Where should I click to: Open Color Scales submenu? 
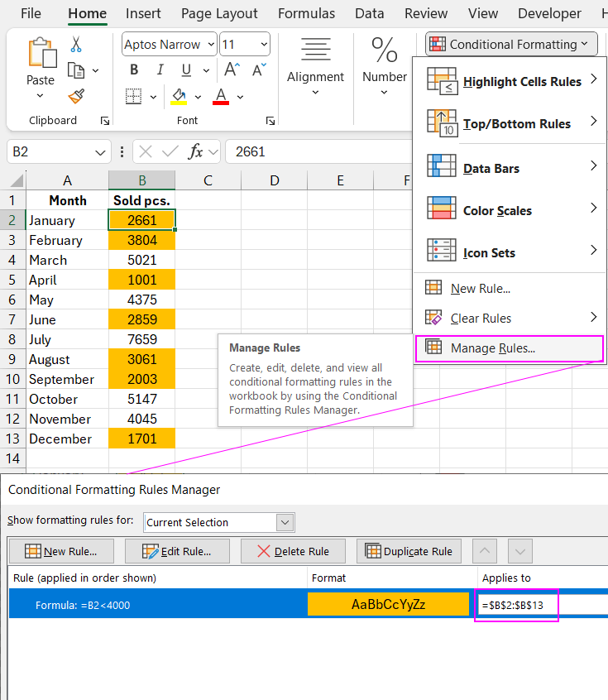510,210
